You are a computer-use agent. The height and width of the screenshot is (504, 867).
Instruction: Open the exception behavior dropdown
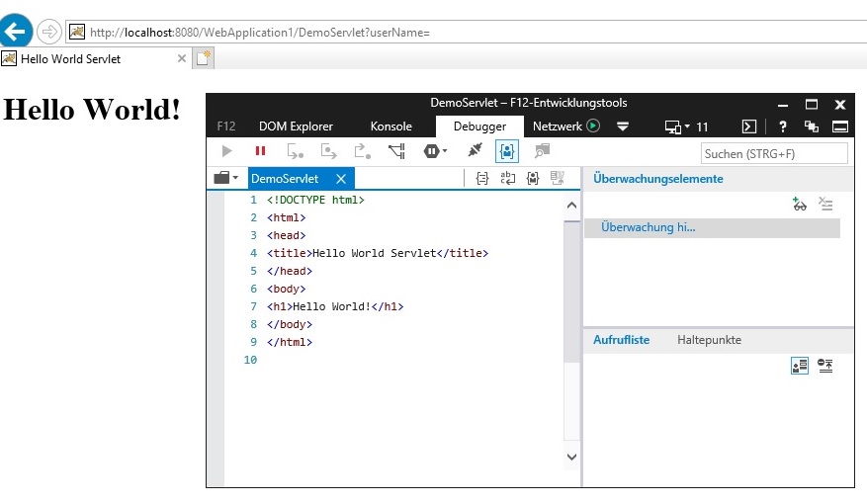pos(435,151)
